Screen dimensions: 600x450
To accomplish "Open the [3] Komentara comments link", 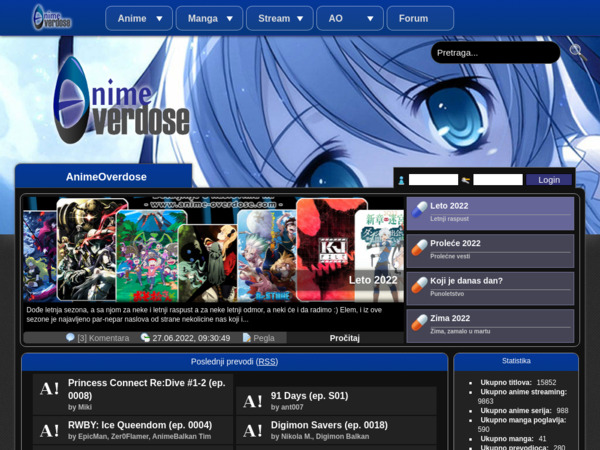I will [x=103, y=338].
